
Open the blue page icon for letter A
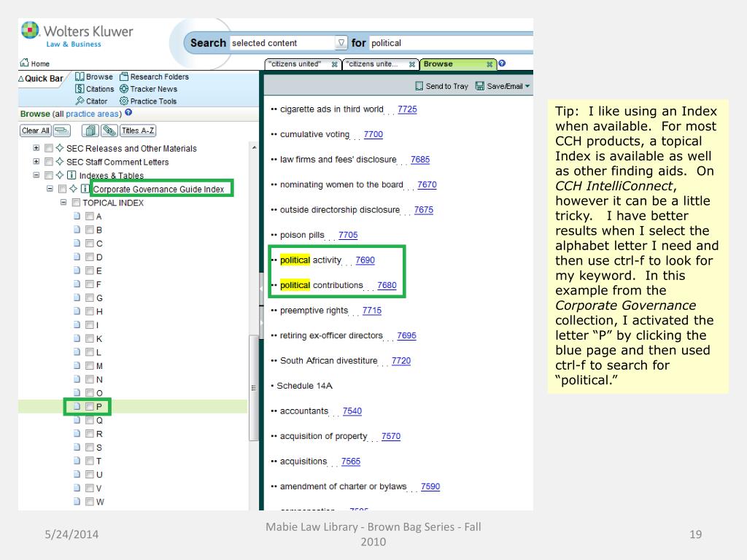point(77,216)
